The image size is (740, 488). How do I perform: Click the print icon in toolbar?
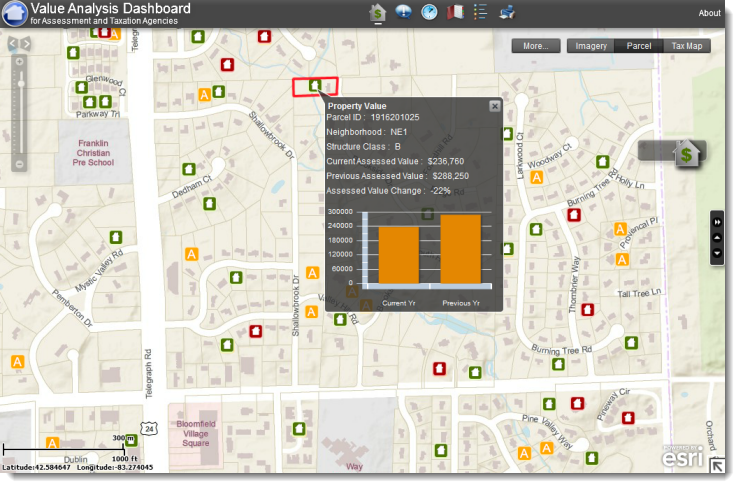pos(506,13)
